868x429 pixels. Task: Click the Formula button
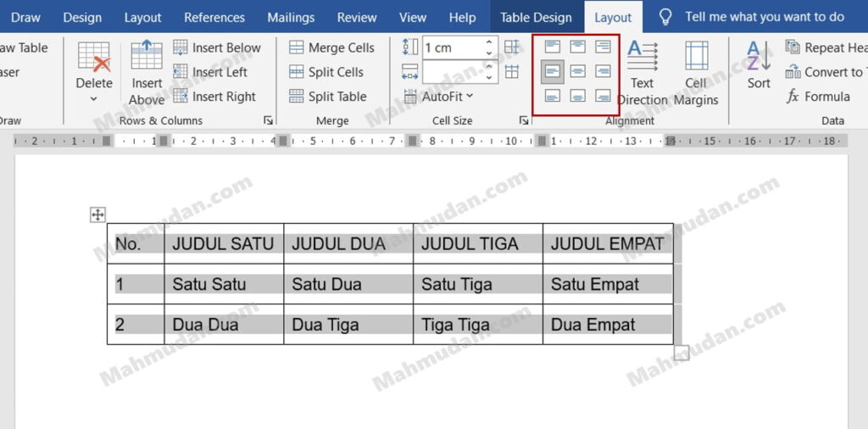[x=818, y=97]
